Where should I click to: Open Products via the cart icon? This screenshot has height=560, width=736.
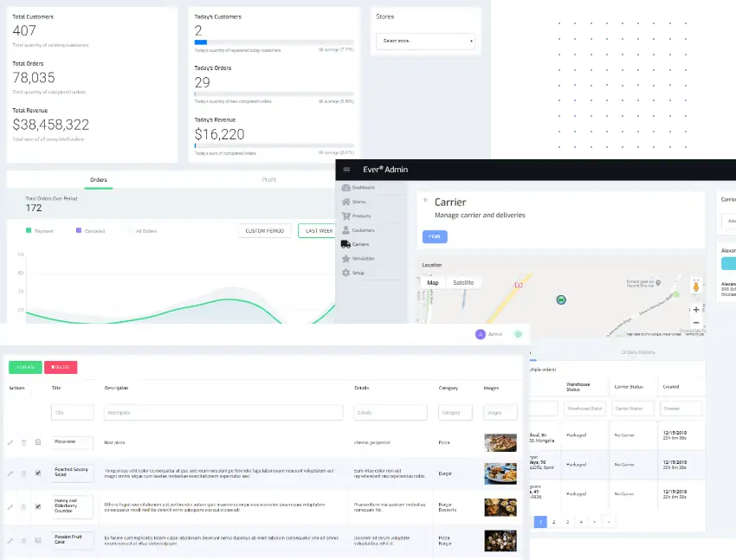click(x=346, y=216)
